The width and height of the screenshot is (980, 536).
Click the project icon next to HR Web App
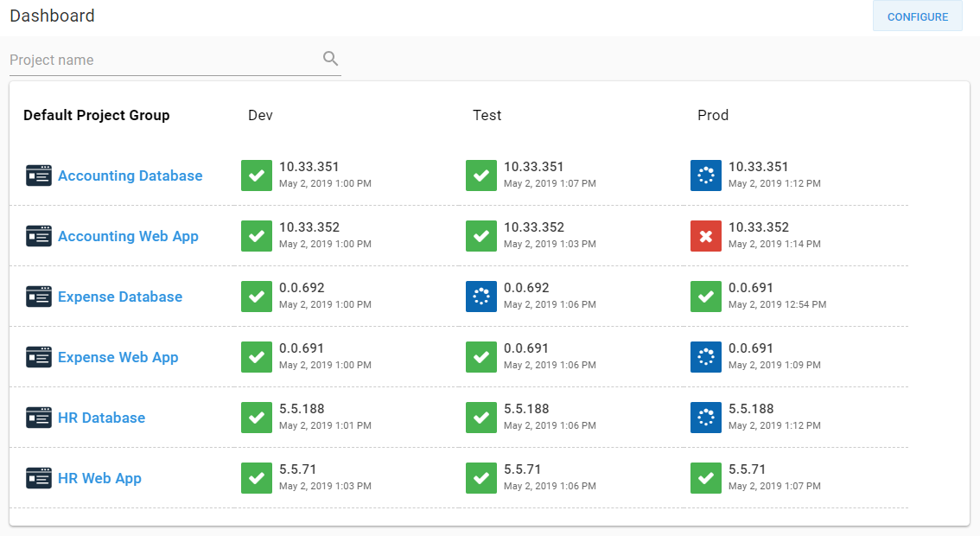pyautogui.click(x=39, y=477)
